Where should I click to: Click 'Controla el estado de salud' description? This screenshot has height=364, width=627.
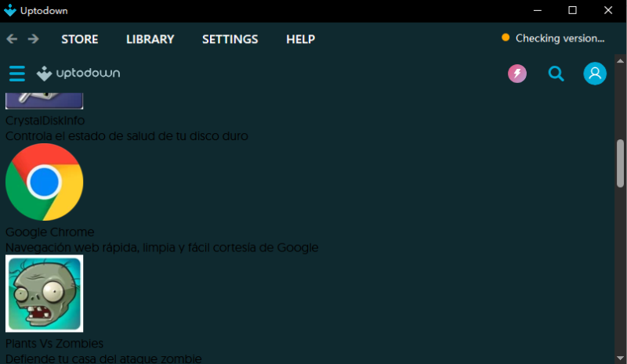(127, 136)
